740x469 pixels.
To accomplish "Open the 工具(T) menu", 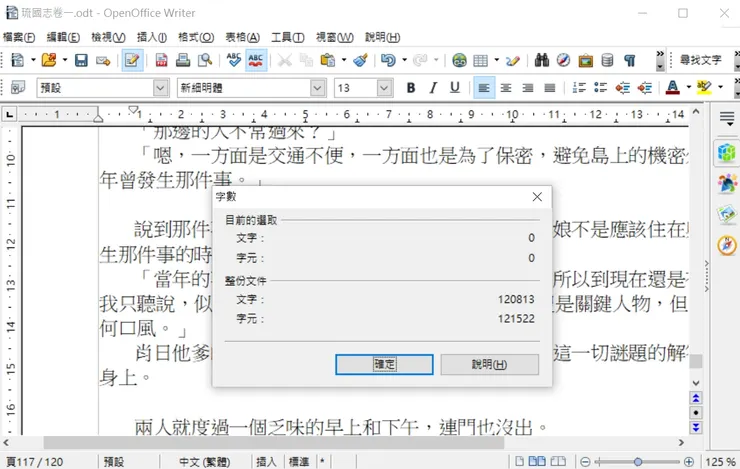I will 287,37.
